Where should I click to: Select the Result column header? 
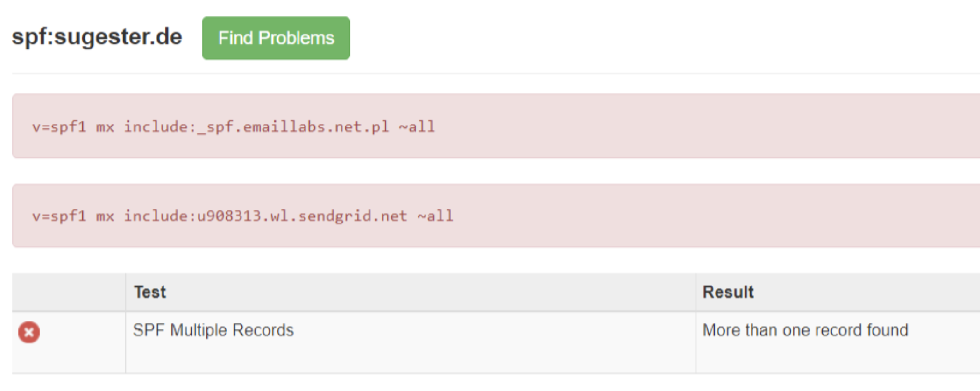[728, 292]
